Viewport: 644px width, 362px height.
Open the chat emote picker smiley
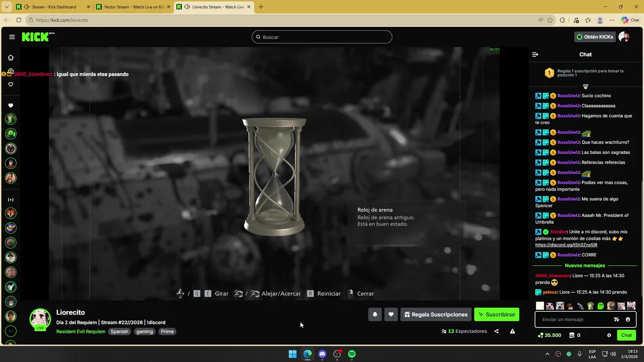(x=628, y=319)
